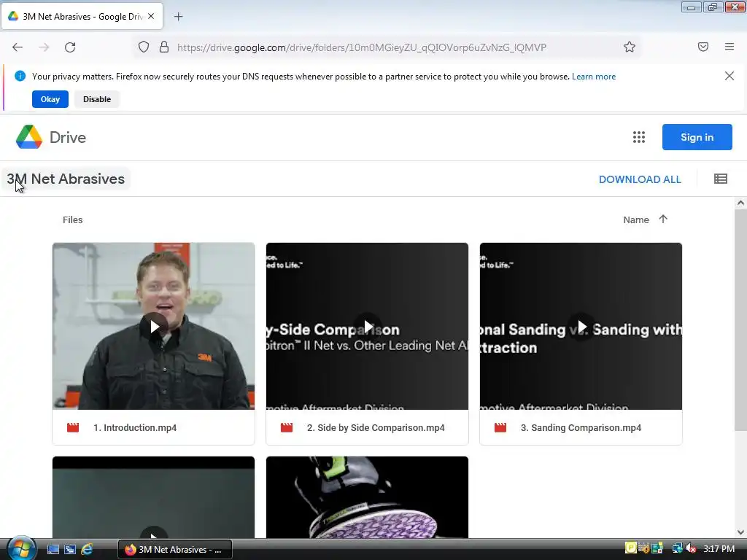
Task: Reverse sort direction arrow next to Name
Action: click(x=663, y=219)
